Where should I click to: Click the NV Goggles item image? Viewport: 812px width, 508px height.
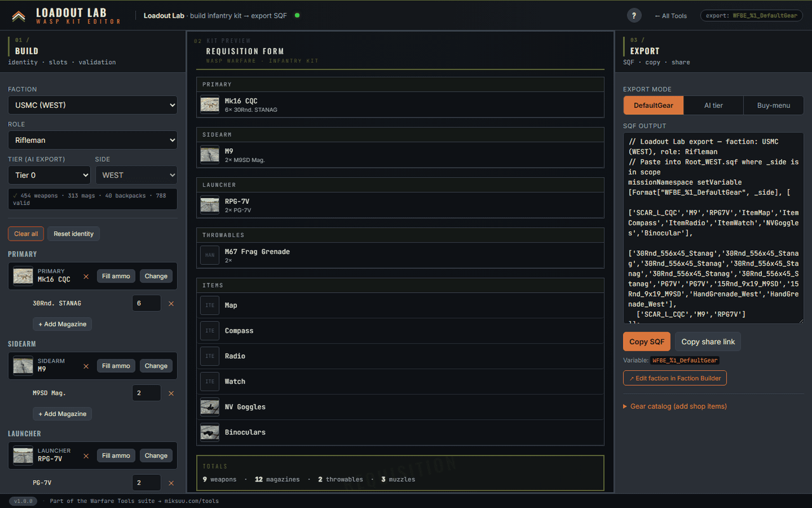(210, 407)
